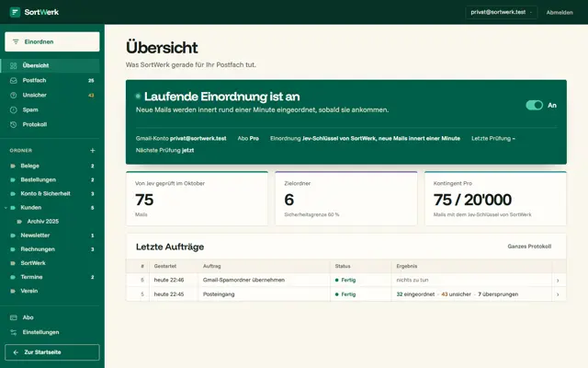Open the privat@sortwerk.test account dropdown

coord(502,12)
